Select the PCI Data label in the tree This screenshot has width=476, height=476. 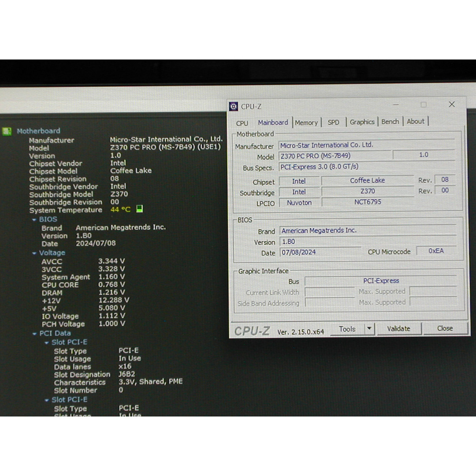tap(55, 333)
